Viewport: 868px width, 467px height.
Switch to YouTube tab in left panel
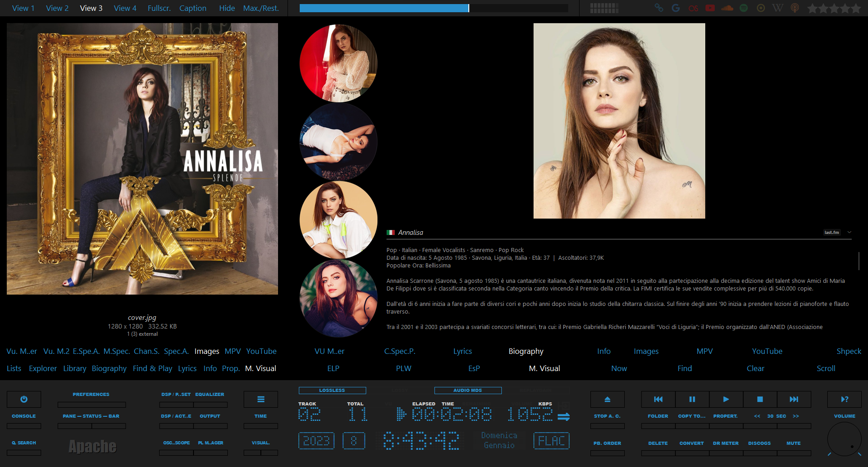click(x=261, y=351)
